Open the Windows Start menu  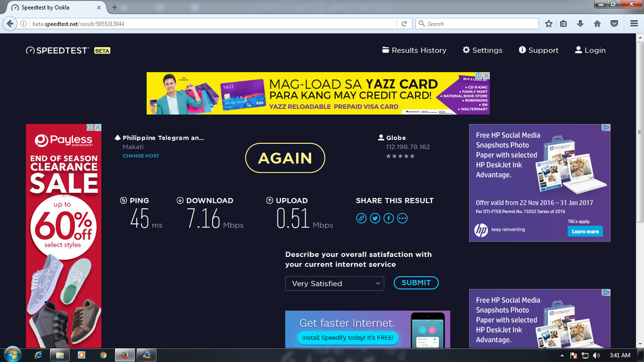(13, 354)
